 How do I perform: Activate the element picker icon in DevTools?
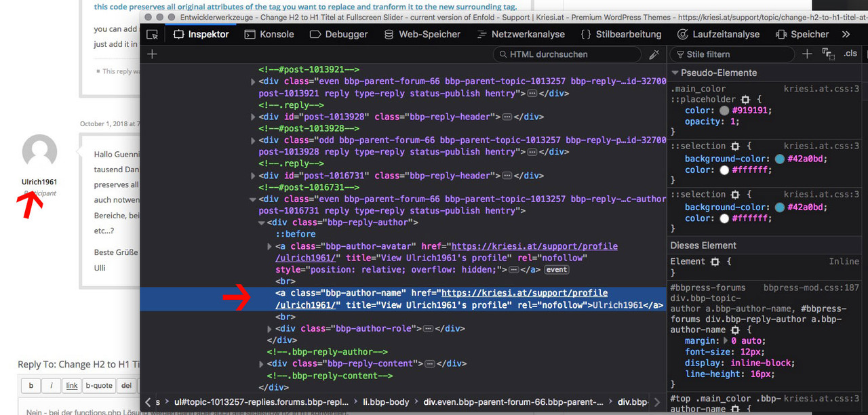(x=152, y=34)
